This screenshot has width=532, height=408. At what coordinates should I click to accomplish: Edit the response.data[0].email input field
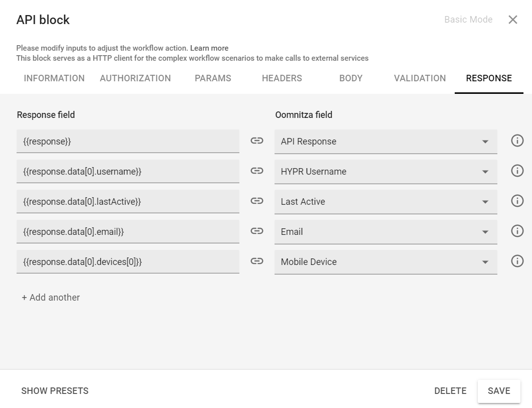(x=128, y=231)
